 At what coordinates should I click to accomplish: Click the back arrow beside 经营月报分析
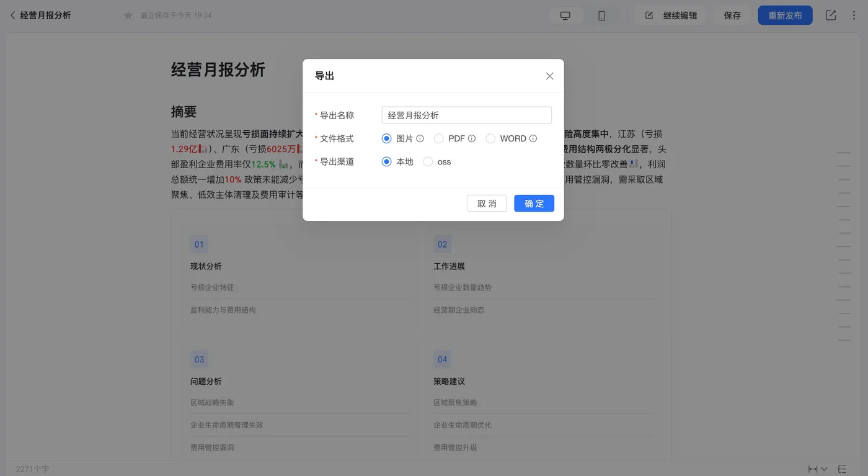pos(12,16)
